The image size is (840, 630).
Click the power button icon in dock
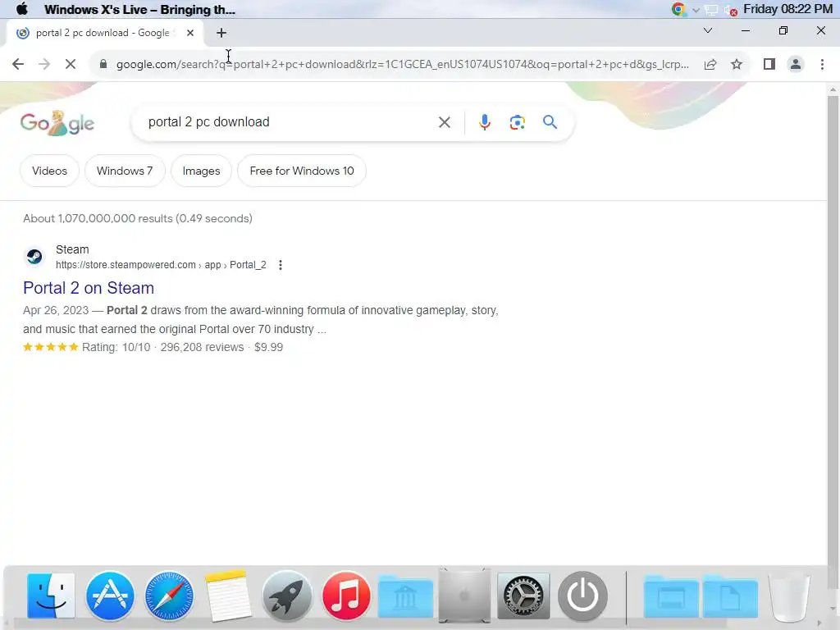pos(583,596)
